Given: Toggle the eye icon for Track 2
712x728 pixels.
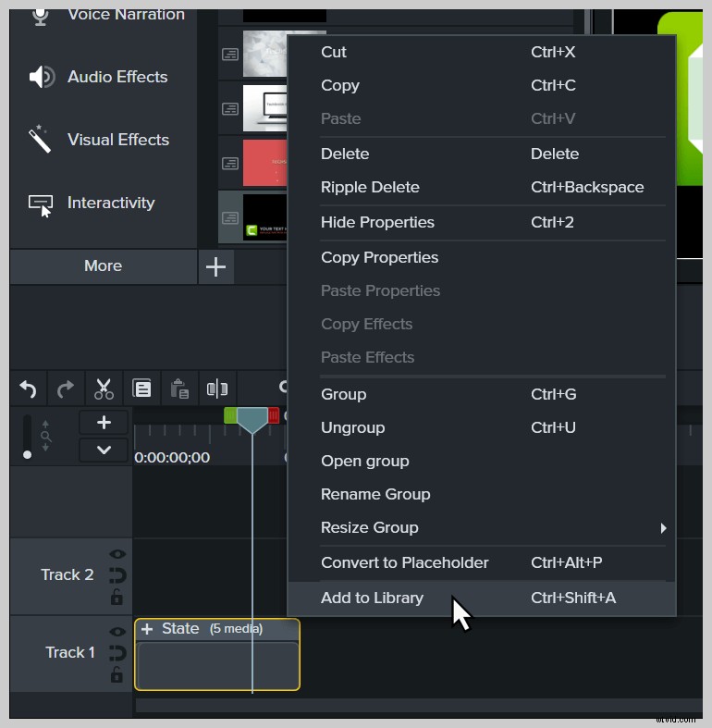Looking at the screenshot, I should coord(117,554).
